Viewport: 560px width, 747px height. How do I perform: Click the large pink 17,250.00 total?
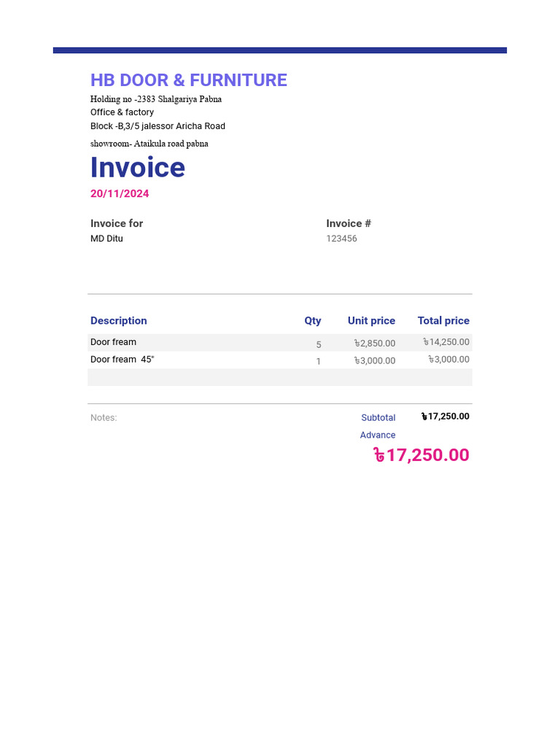click(x=421, y=455)
